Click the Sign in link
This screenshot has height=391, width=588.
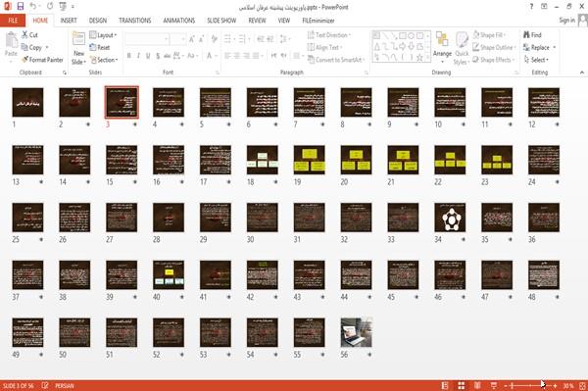tap(566, 21)
